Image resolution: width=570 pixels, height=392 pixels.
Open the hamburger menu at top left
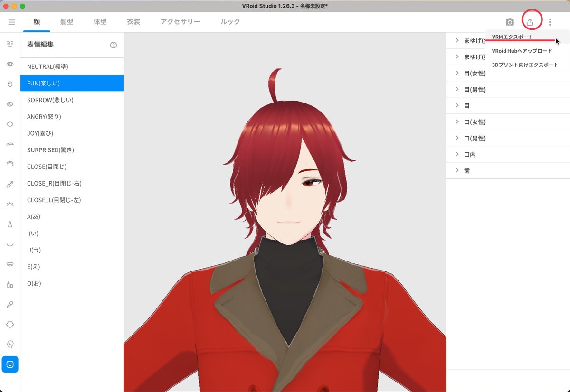click(x=11, y=21)
